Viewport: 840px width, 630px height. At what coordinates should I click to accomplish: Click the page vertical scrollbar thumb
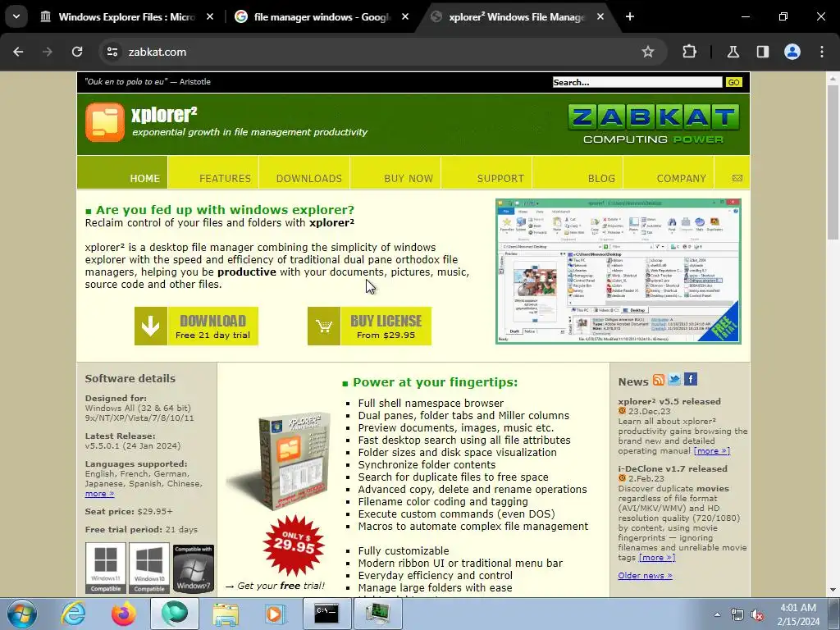(833, 162)
